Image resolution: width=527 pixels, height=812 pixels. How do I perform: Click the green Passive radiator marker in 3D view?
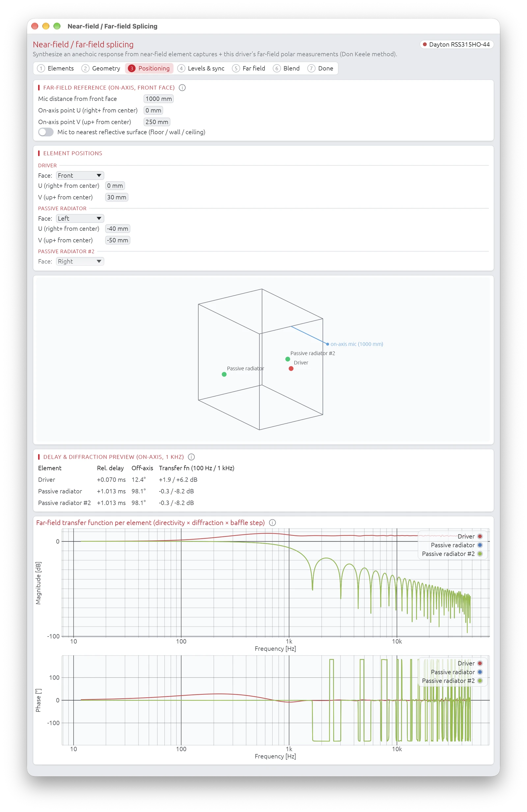224,374
